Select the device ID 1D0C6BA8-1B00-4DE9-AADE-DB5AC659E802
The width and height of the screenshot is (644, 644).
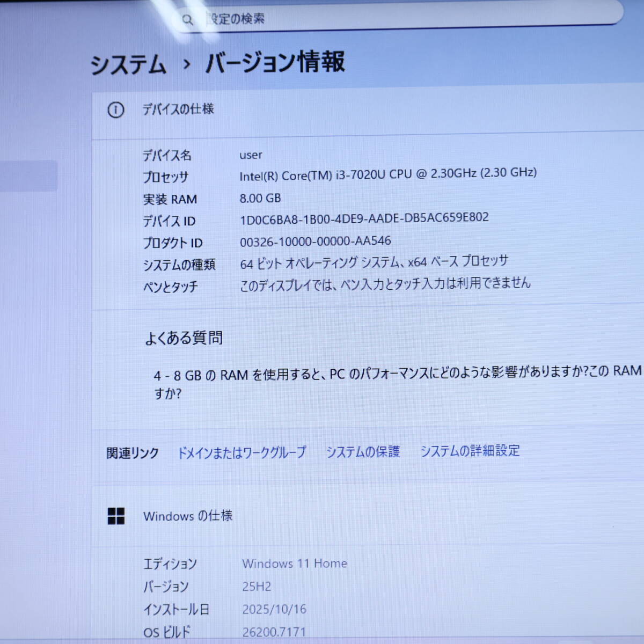pyautogui.click(x=364, y=218)
